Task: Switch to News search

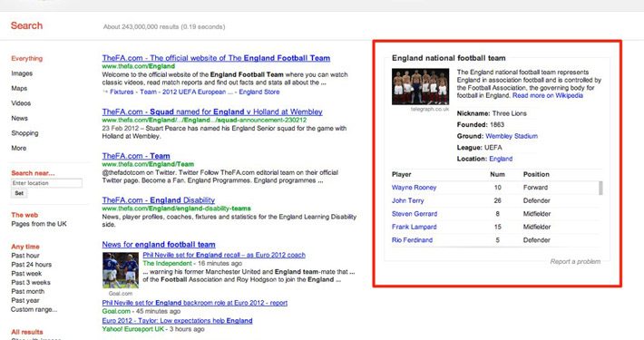Action: click(x=20, y=118)
